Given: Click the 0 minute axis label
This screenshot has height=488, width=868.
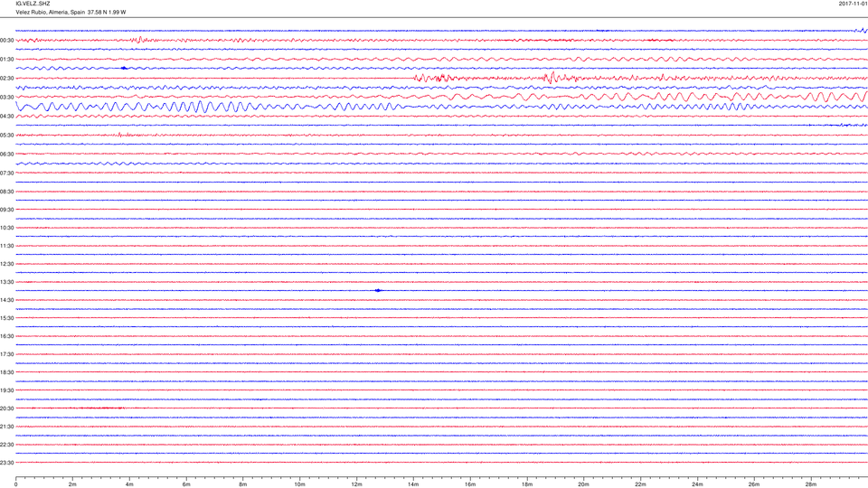Looking at the screenshot, I should (x=16, y=484).
